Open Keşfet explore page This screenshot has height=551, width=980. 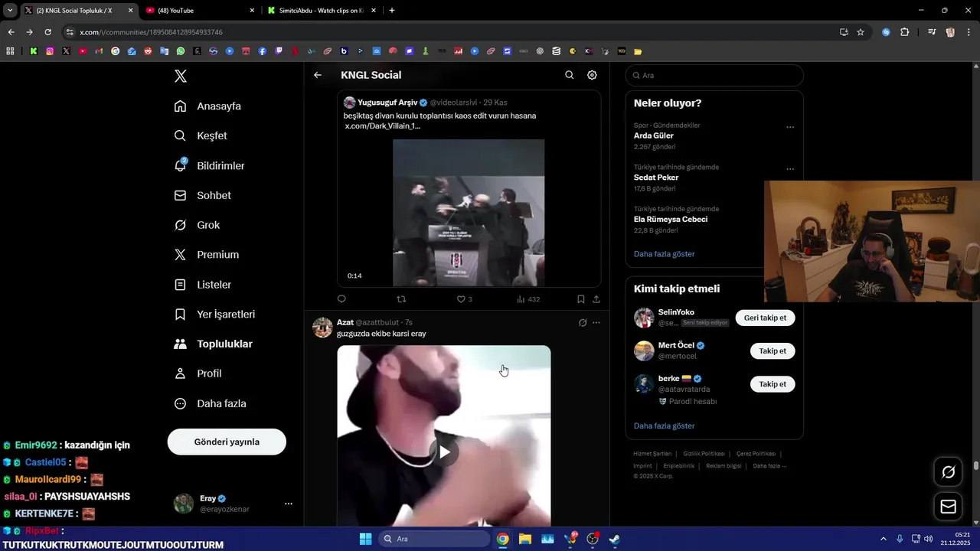click(201, 135)
